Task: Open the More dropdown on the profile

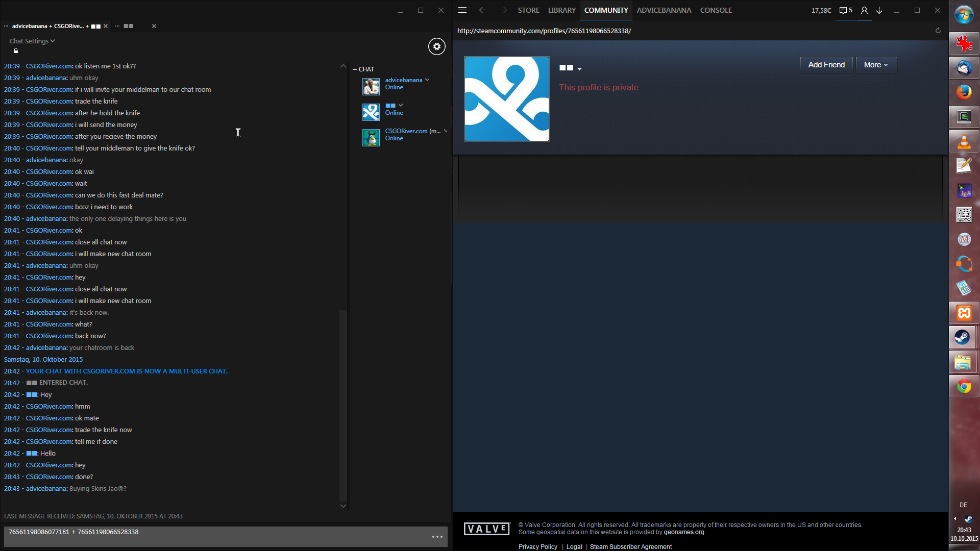Action: pyautogui.click(x=876, y=65)
